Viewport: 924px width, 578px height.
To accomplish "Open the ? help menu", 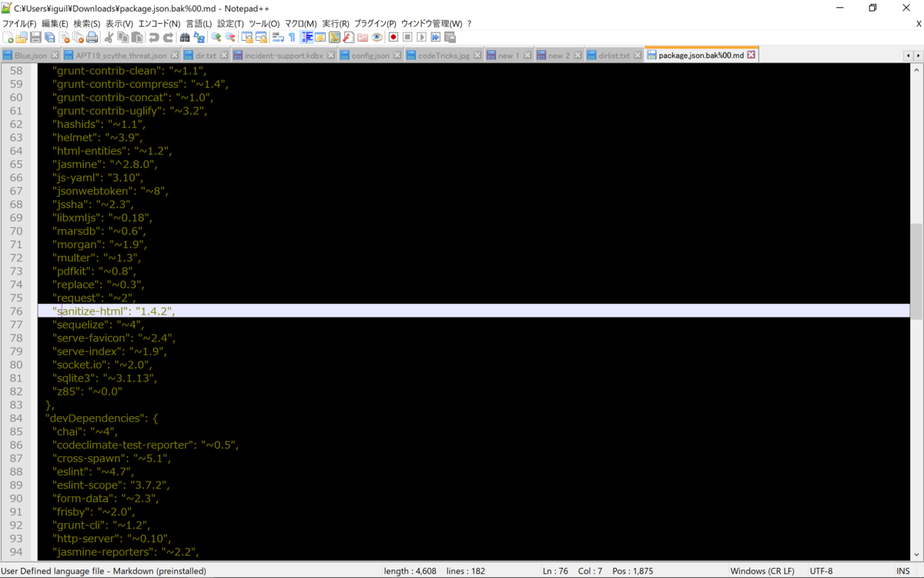I will click(x=469, y=24).
